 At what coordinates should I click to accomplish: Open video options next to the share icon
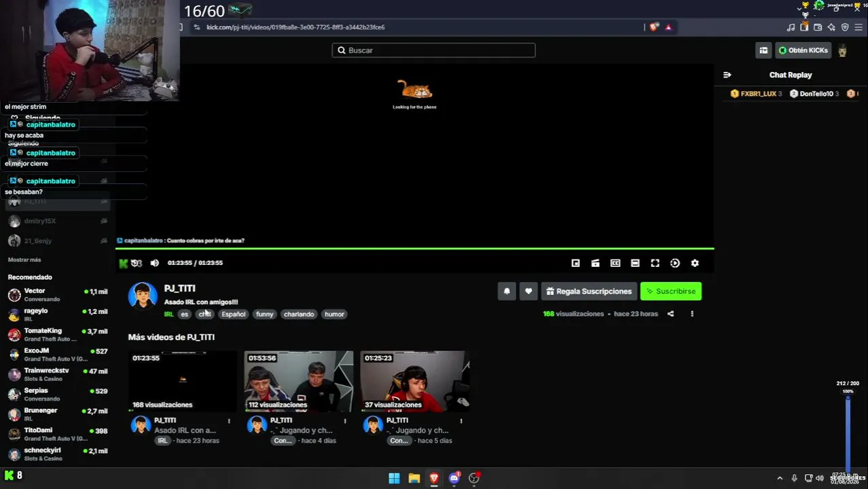(x=692, y=314)
